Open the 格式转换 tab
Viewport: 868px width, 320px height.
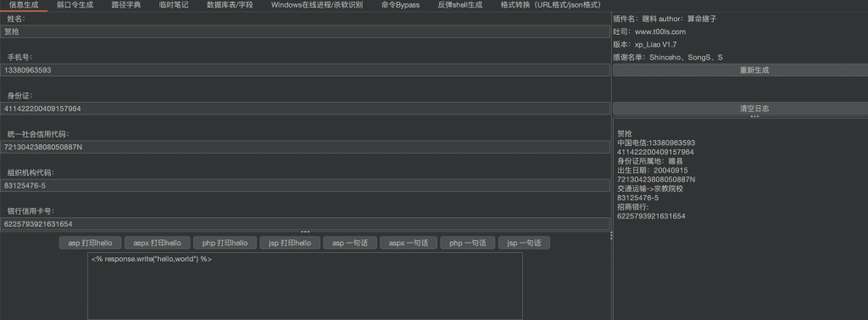click(550, 5)
